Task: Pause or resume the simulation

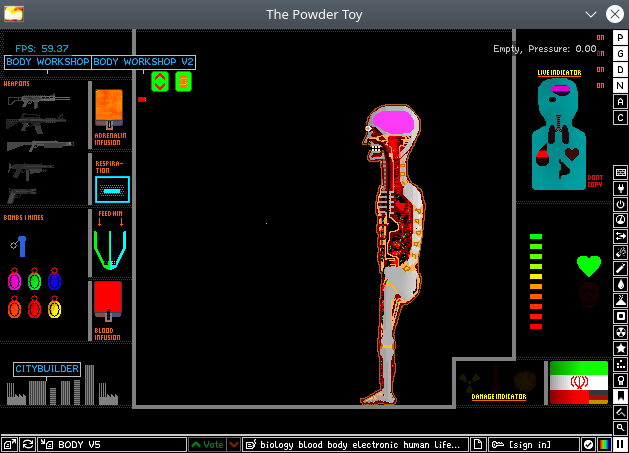Action: (x=621, y=445)
